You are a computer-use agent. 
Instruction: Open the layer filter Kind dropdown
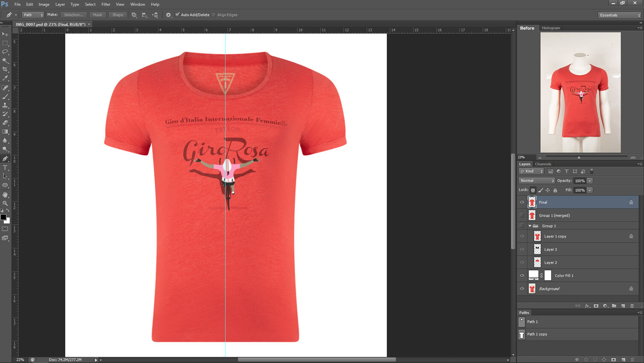point(531,171)
